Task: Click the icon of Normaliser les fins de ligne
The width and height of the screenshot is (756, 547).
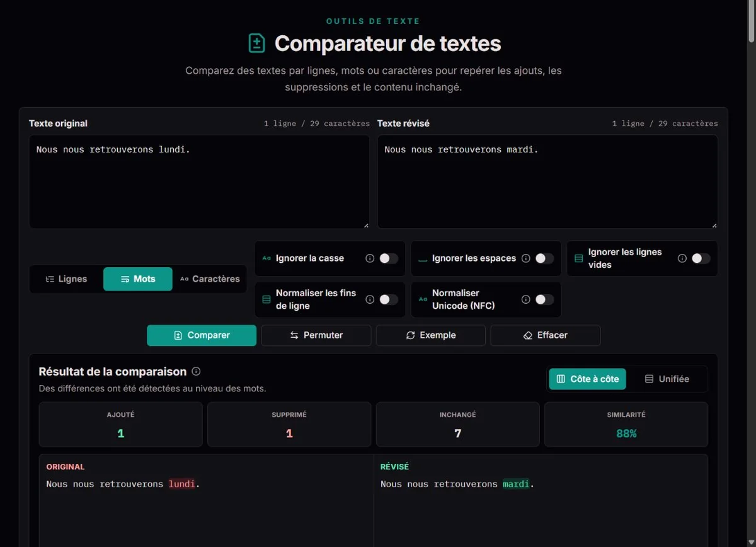Action: [266, 299]
